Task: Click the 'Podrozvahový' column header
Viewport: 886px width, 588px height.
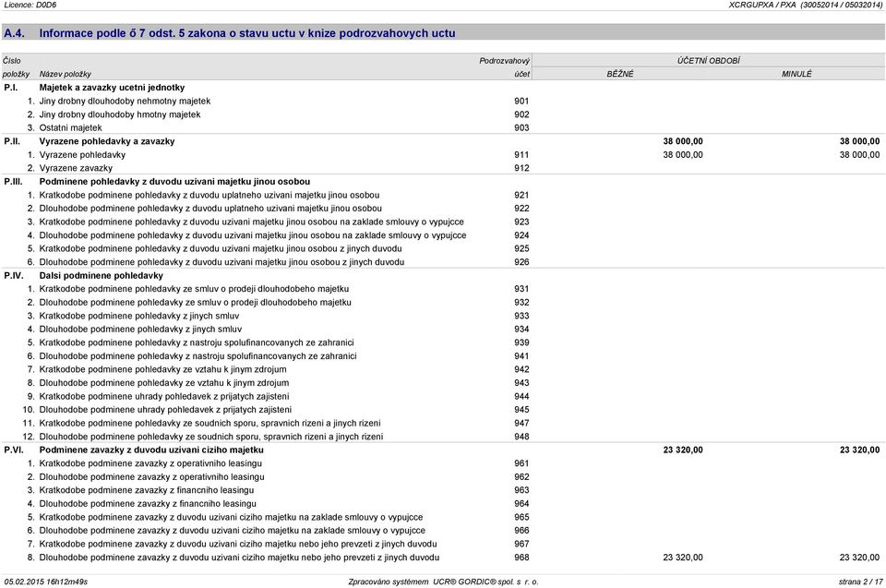Action: coord(505,61)
